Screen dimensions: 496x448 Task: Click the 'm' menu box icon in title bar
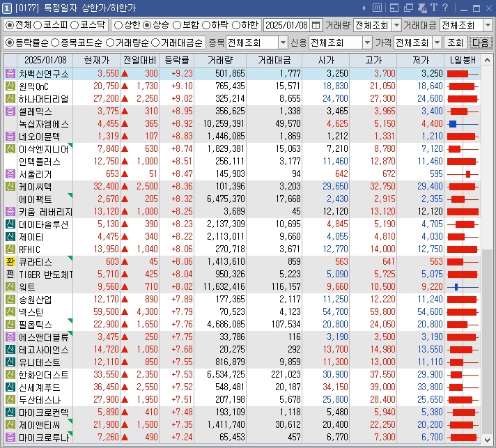tap(377, 8)
